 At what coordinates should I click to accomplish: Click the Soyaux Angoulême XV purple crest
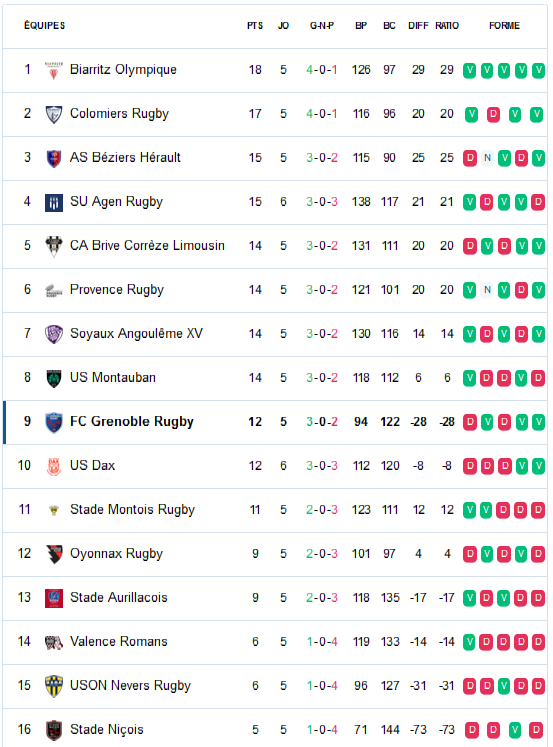coord(54,334)
